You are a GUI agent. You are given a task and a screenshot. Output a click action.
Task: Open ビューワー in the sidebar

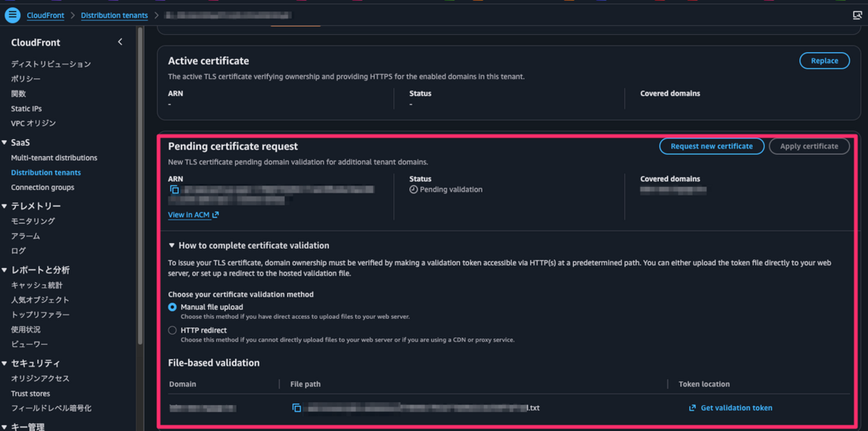click(x=29, y=344)
